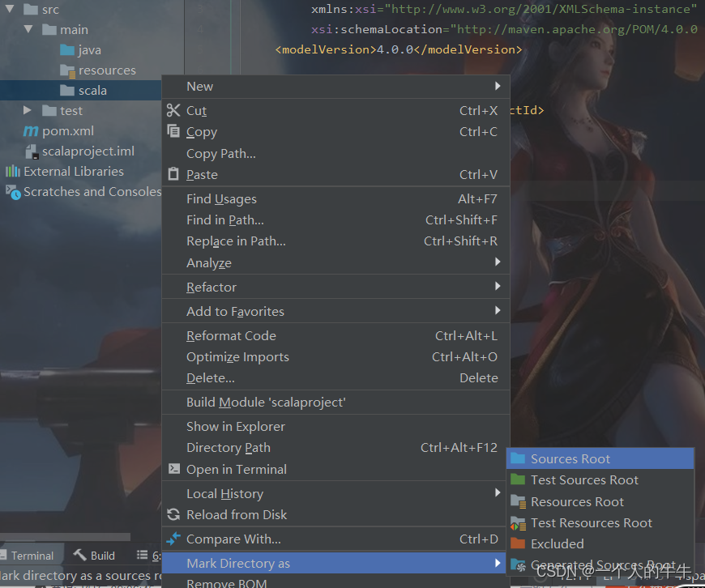Choose Sources Root in the submenu
The image size is (705, 588).
600,458
